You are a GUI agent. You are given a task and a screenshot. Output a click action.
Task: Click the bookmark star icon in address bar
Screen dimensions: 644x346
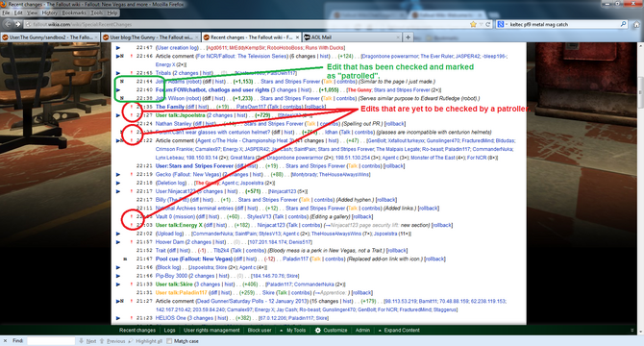tap(473, 25)
